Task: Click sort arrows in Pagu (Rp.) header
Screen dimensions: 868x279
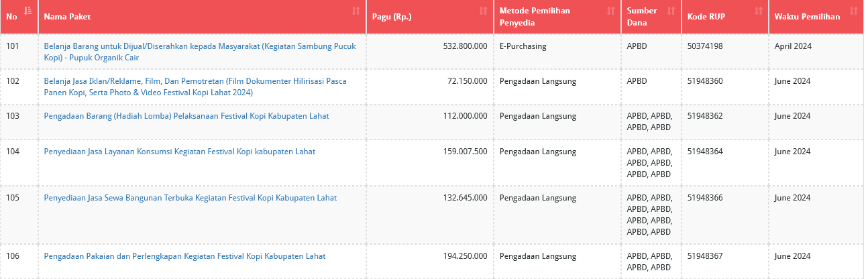Action: pos(483,11)
